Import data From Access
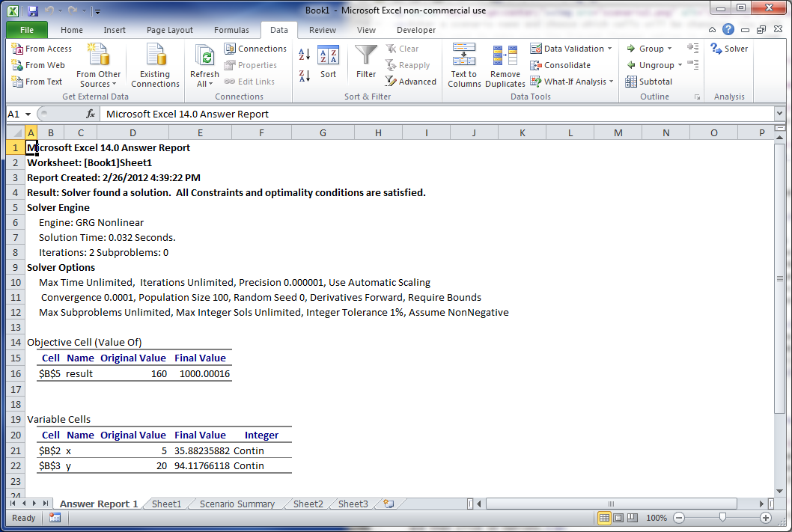The image size is (792, 532). click(41, 49)
